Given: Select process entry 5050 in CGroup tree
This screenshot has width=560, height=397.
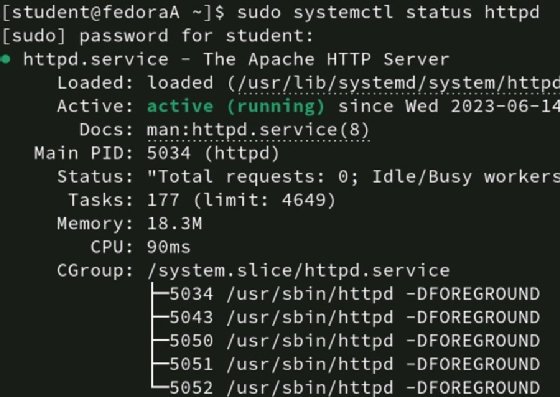Looking at the screenshot, I should tap(355, 341).
